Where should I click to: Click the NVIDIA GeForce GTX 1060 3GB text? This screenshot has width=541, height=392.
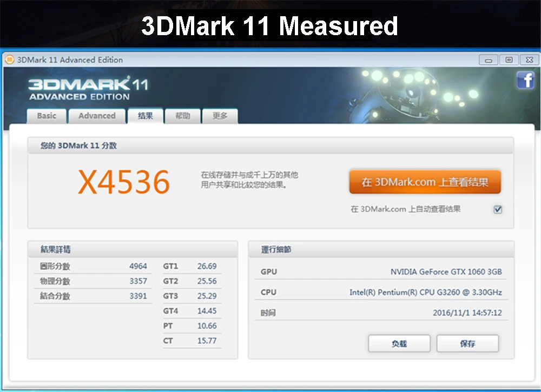446,271
